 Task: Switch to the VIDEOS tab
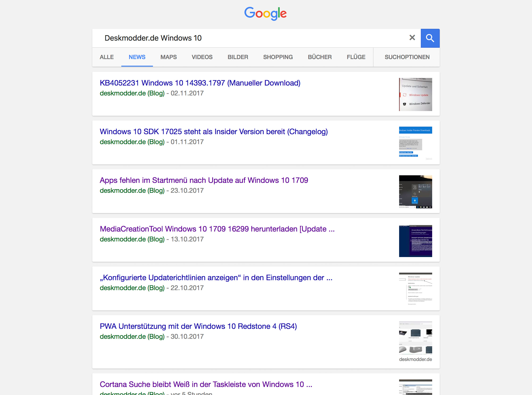[202, 57]
